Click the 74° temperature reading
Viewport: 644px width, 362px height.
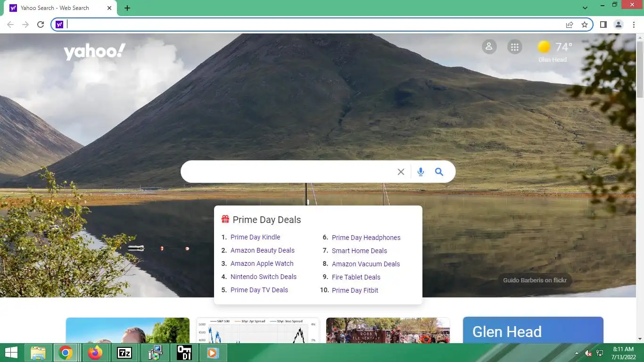click(x=563, y=47)
